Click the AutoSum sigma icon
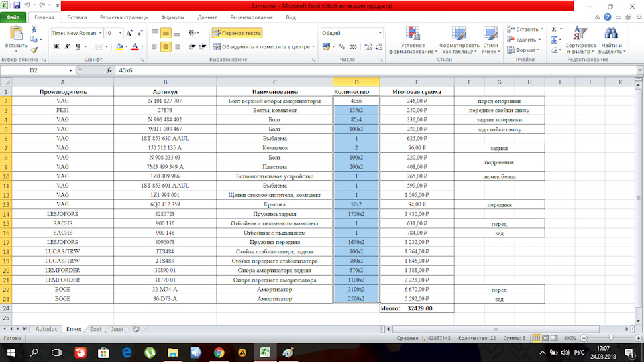The height and width of the screenshot is (362, 644). coord(554,29)
